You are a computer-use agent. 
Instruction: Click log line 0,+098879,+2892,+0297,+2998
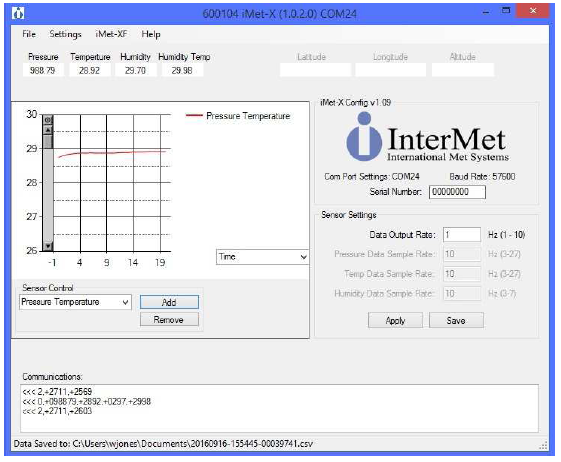coord(86,402)
